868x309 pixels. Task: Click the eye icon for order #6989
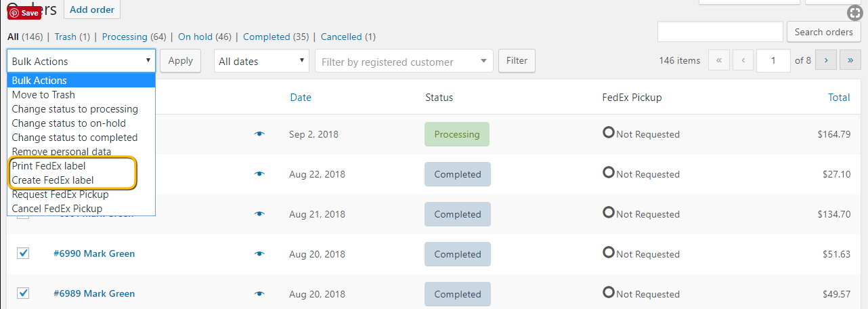coord(259,294)
